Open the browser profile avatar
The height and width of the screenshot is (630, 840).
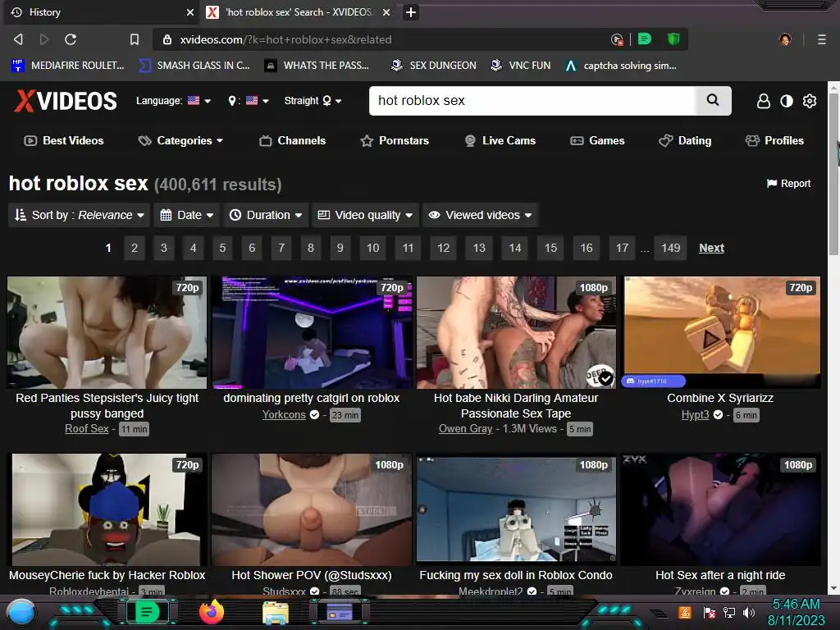(785, 39)
